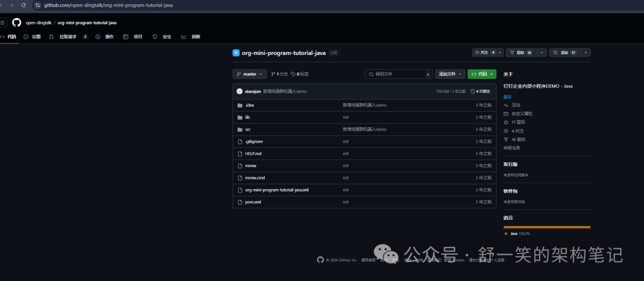Click the 翻译 translate link
644x281 pixels.
coord(507,97)
